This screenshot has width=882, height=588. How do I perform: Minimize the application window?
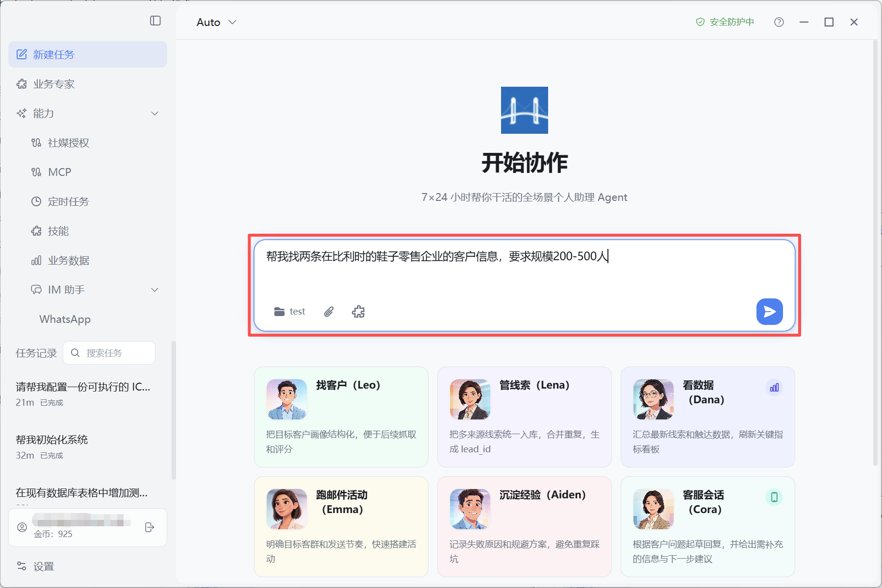pyautogui.click(x=804, y=22)
